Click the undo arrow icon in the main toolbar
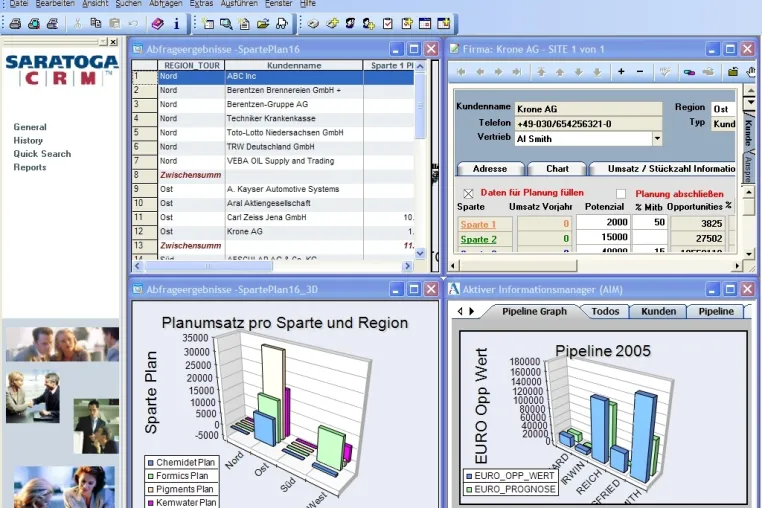The width and height of the screenshot is (762, 508). point(133,23)
